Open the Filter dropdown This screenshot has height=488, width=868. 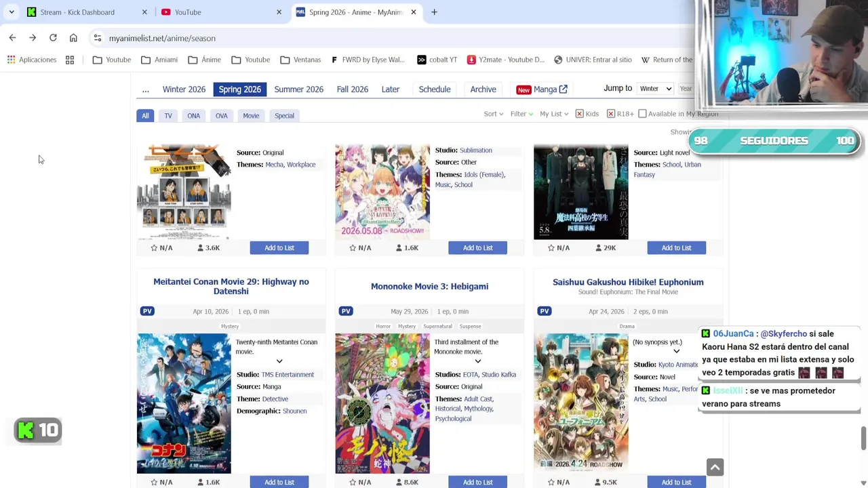521,114
